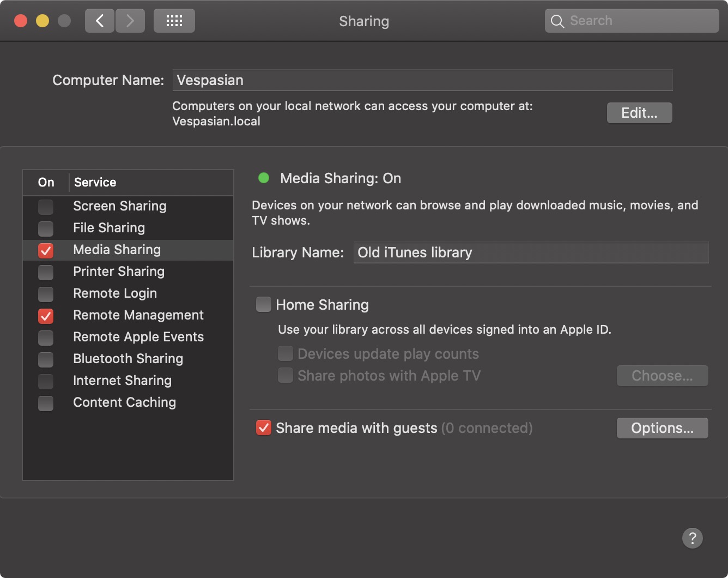Open help with question mark button
This screenshot has height=578, width=728.
point(692,538)
